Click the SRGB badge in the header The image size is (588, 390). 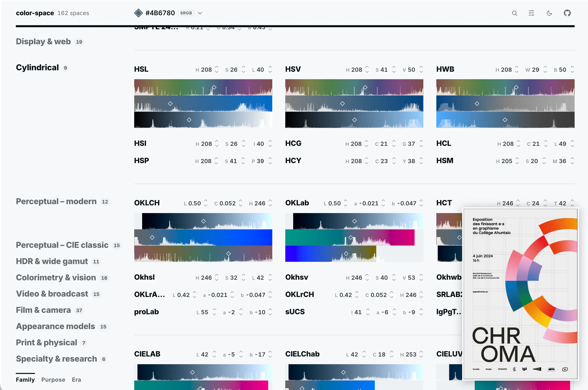[x=186, y=13]
